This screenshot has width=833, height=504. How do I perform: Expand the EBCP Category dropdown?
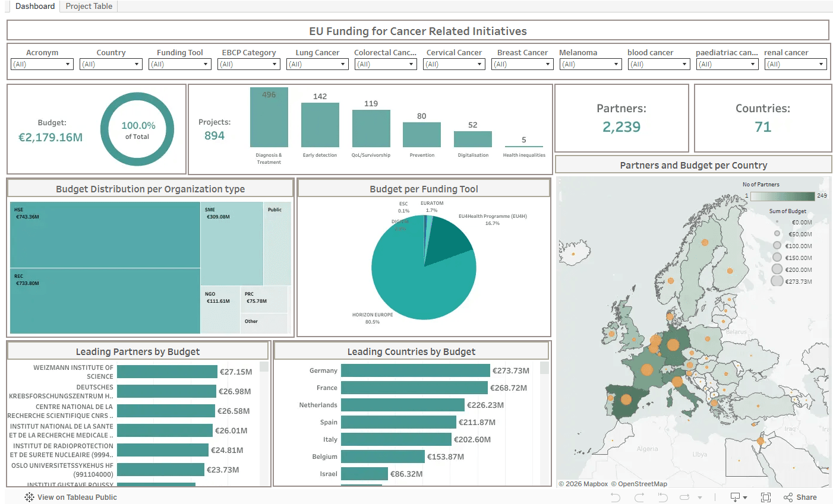click(x=249, y=64)
